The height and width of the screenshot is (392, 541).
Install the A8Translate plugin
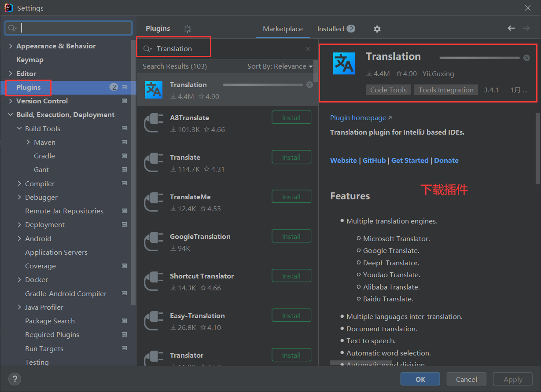pyautogui.click(x=291, y=117)
